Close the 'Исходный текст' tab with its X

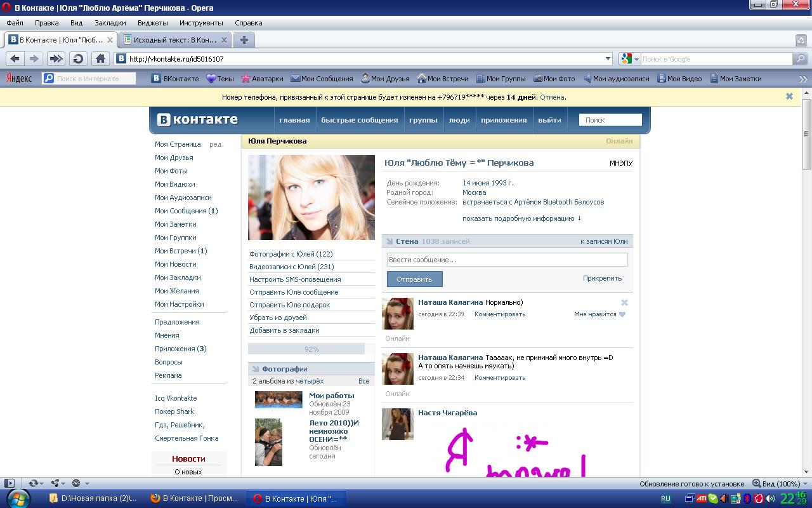(x=224, y=40)
